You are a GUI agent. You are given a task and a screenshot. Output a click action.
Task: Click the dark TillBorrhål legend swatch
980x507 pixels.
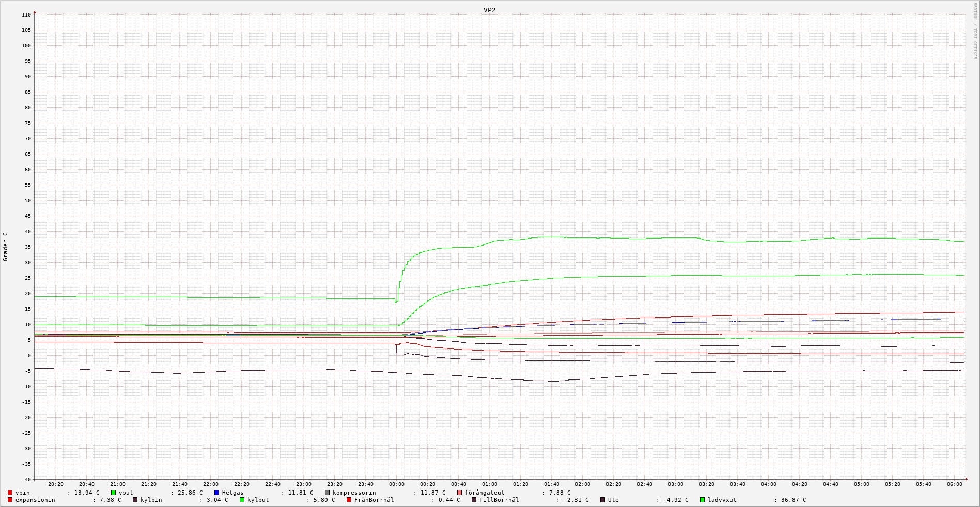point(474,500)
